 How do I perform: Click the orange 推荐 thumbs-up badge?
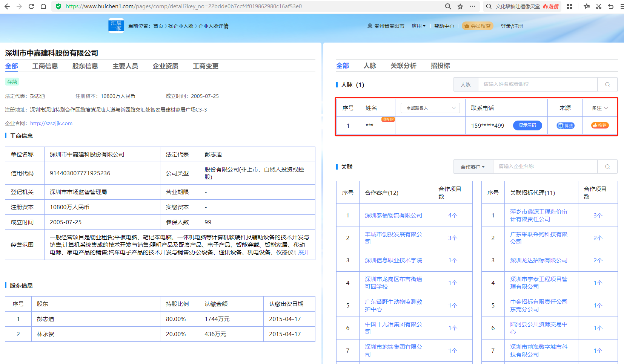(x=599, y=125)
